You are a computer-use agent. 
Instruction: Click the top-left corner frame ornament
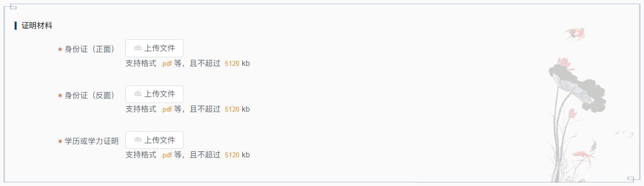click(11, 7)
